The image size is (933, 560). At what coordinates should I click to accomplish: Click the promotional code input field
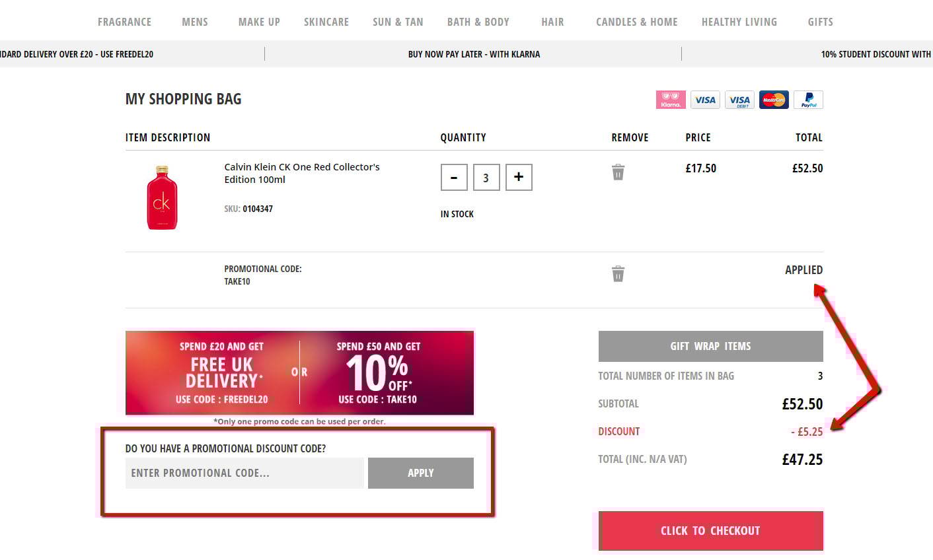[x=244, y=473]
